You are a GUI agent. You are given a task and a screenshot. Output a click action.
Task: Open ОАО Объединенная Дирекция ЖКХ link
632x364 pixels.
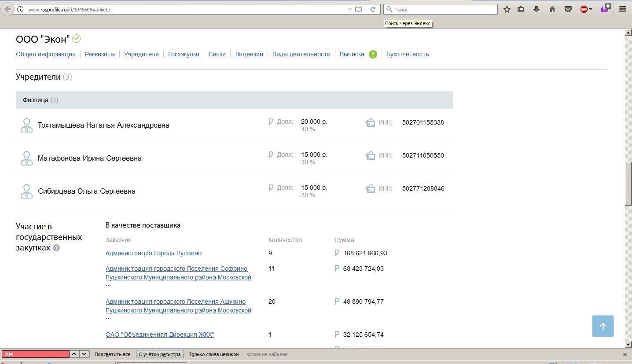(160, 335)
